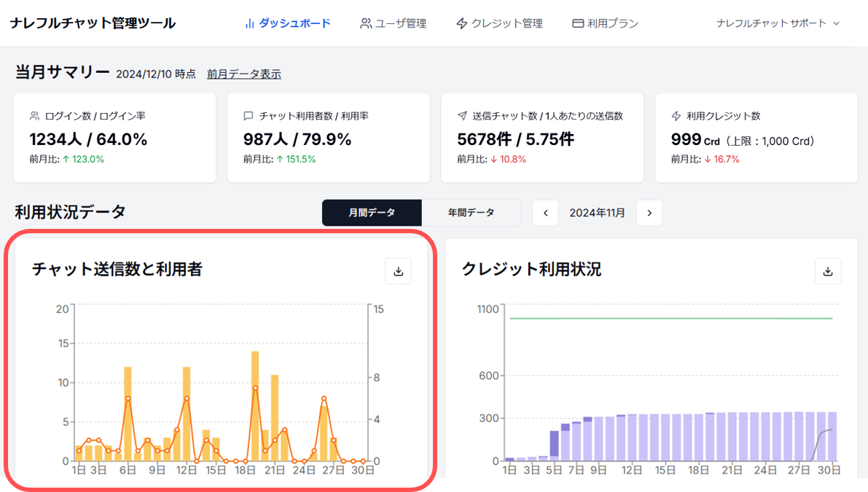Switch to 月間データ view
Image resolution: width=868 pixels, height=492 pixels.
(x=372, y=213)
